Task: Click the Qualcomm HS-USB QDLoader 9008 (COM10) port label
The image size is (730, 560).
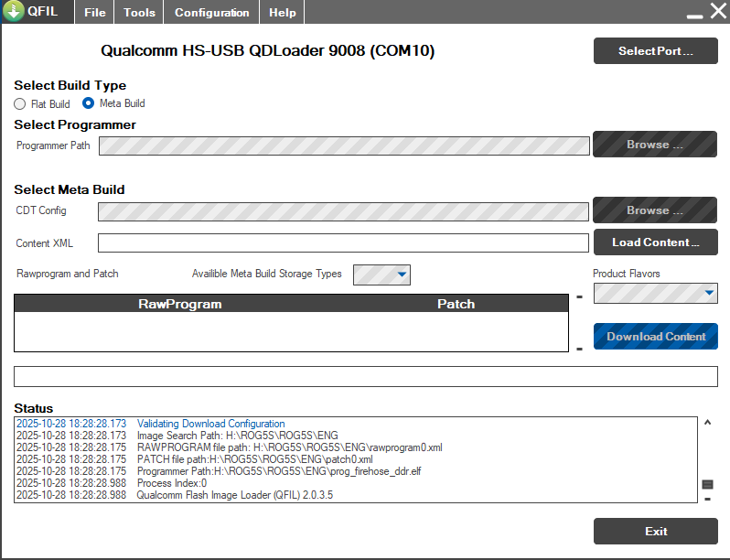Action: tap(268, 50)
